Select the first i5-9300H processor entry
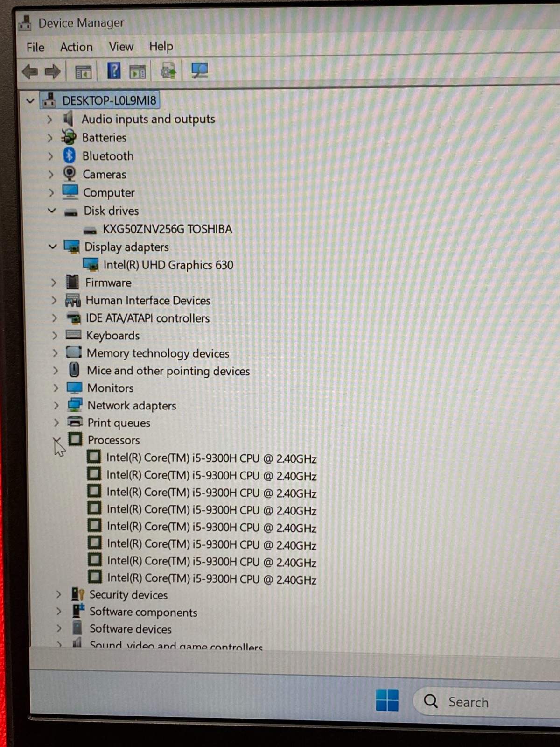The width and height of the screenshot is (560, 747). pos(211,458)
